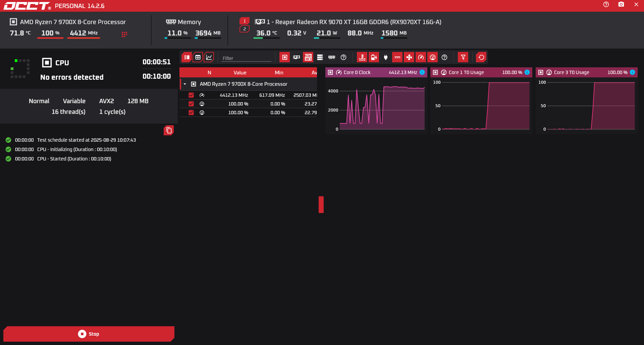Switch to the graph view mode

pyautogui.click(x=209, y=57)
